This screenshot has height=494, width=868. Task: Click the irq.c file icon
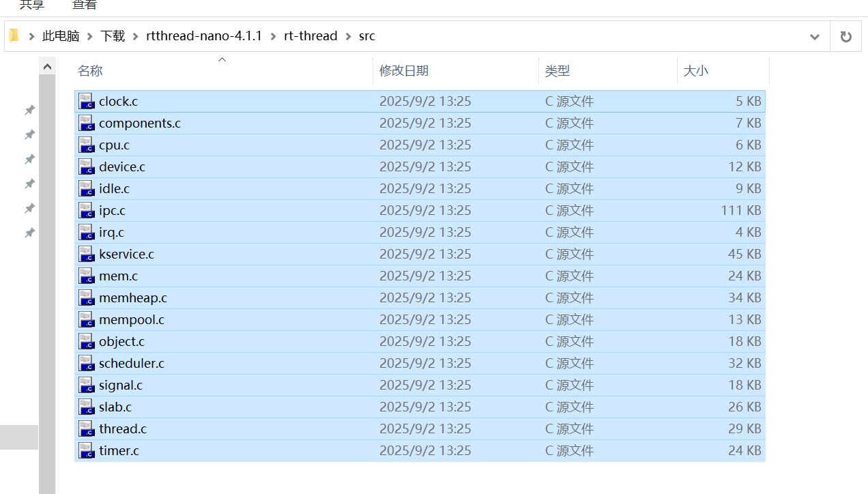pyautogui.click(x=86, y=232)
